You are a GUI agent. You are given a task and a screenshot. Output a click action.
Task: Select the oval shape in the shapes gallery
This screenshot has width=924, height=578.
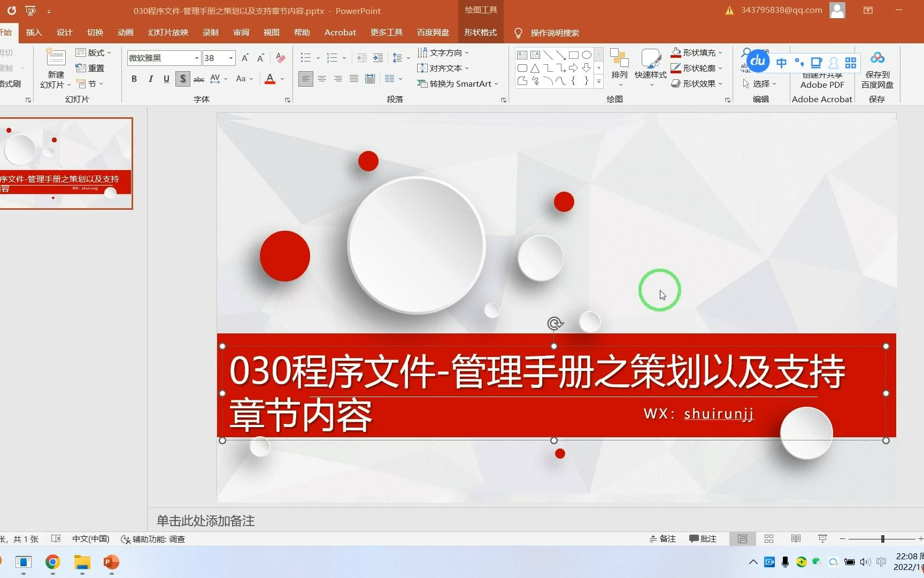pyautogui.click(x=587, y=55)
